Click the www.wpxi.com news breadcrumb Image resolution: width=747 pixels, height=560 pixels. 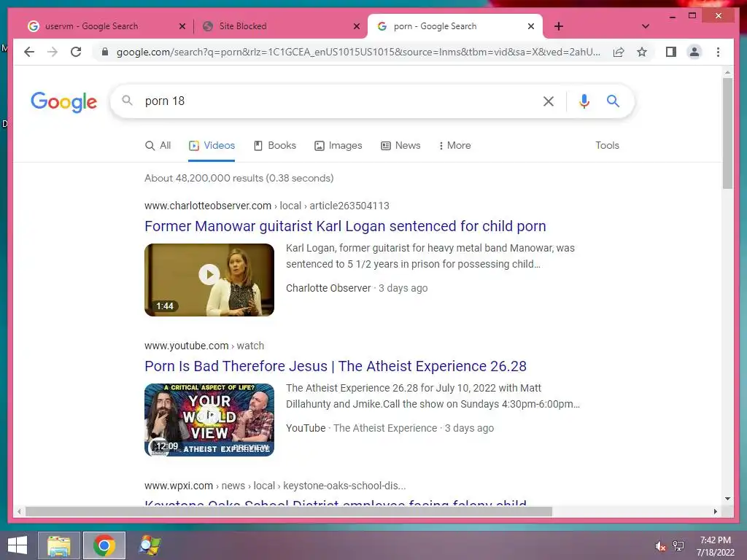[275, 486]
